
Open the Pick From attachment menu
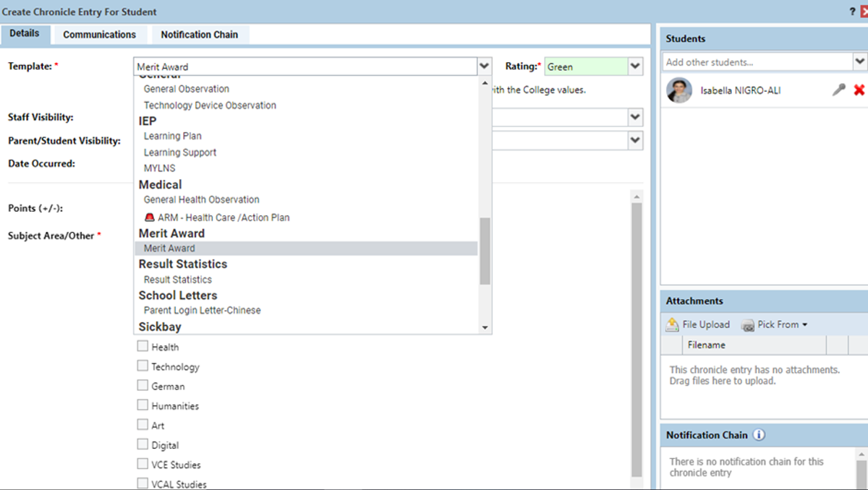pos(774,324)
